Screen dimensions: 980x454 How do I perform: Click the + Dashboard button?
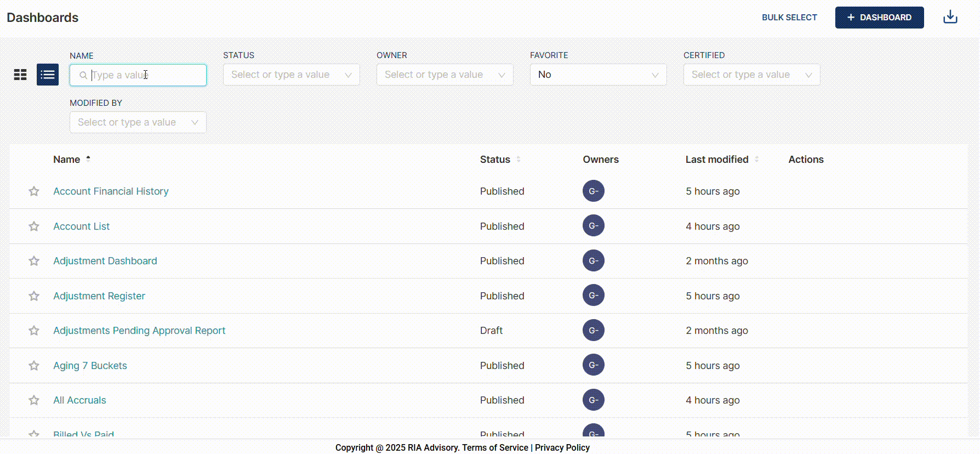879,18
